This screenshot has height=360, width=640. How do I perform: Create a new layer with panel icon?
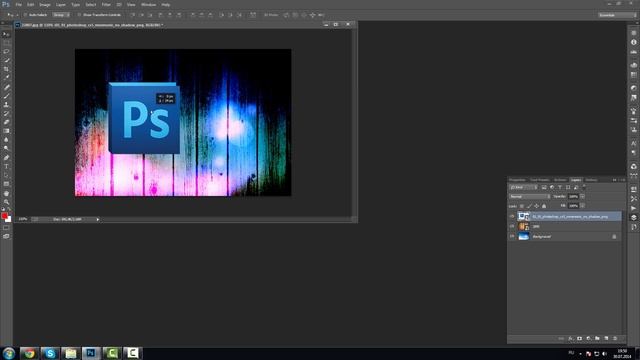pyautogui.click(x=606, y=338)
